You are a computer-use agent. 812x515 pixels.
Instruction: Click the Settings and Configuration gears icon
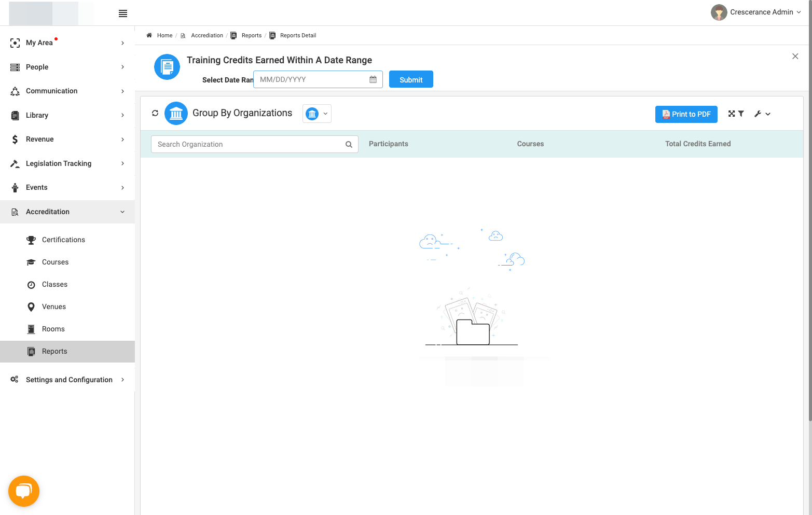(x=15, y=380)
